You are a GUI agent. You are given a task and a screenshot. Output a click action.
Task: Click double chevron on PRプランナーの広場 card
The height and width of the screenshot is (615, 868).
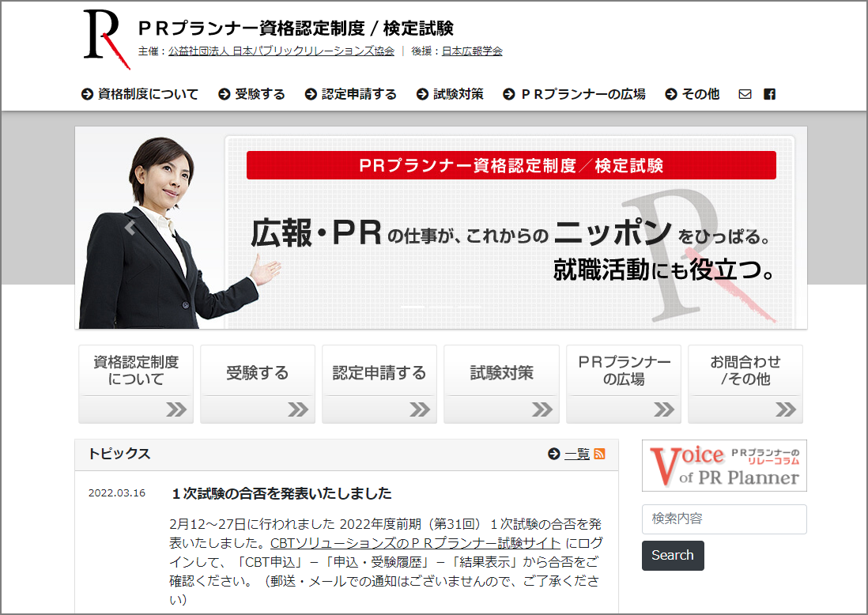click(664, 409)
